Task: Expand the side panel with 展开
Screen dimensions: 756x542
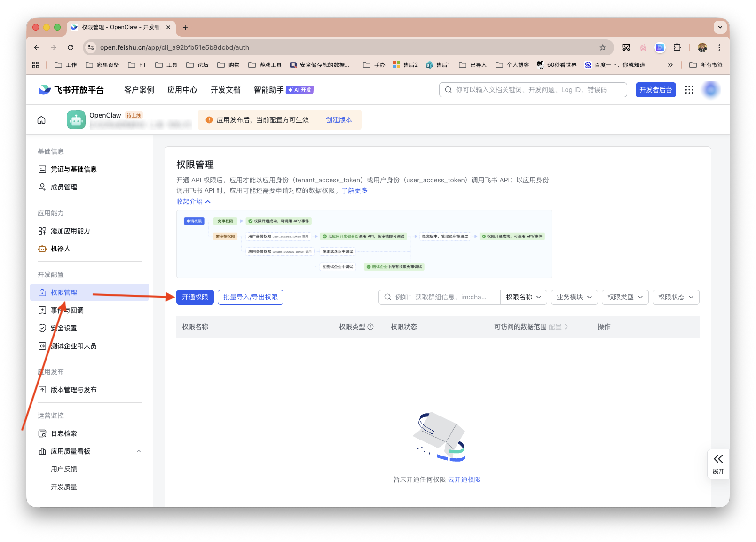Action: coord(718,463)
